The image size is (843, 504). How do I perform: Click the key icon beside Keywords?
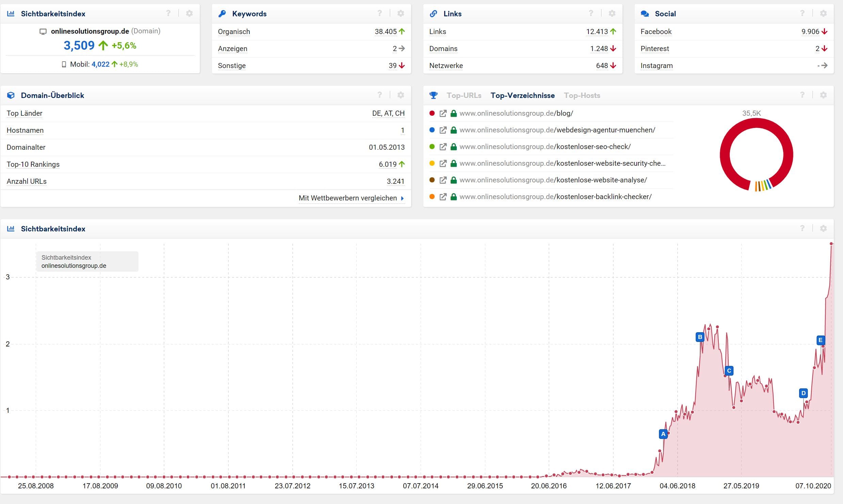pos(222,14)
